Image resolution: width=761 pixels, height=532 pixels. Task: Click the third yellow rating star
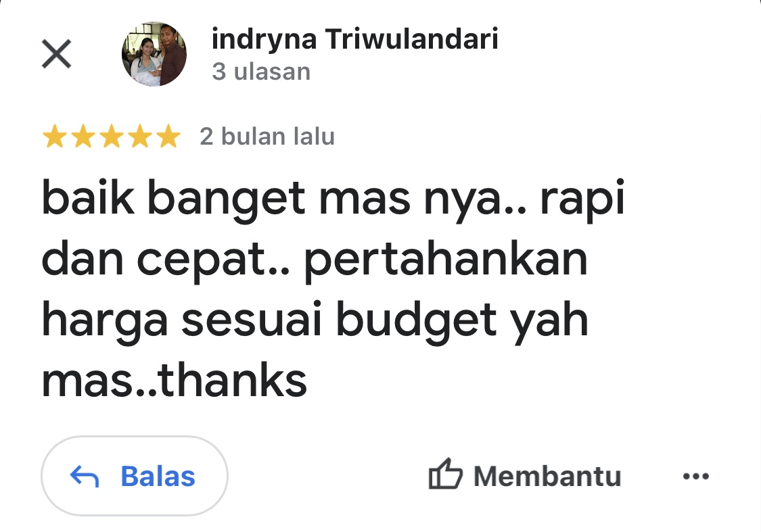point(112,137)
